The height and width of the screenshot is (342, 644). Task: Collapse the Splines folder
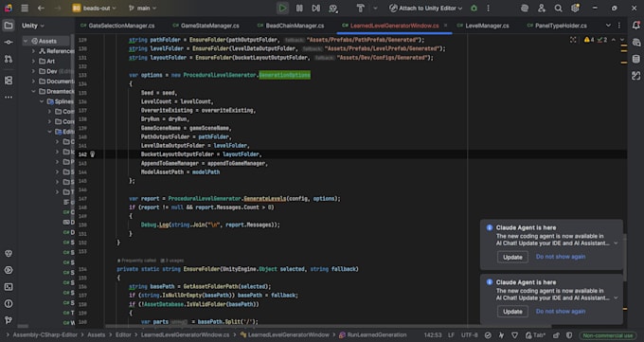(42, 101)
